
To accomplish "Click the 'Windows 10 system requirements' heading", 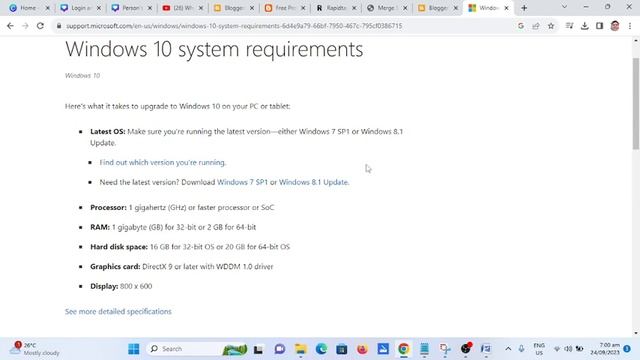I will click(214, 49).
